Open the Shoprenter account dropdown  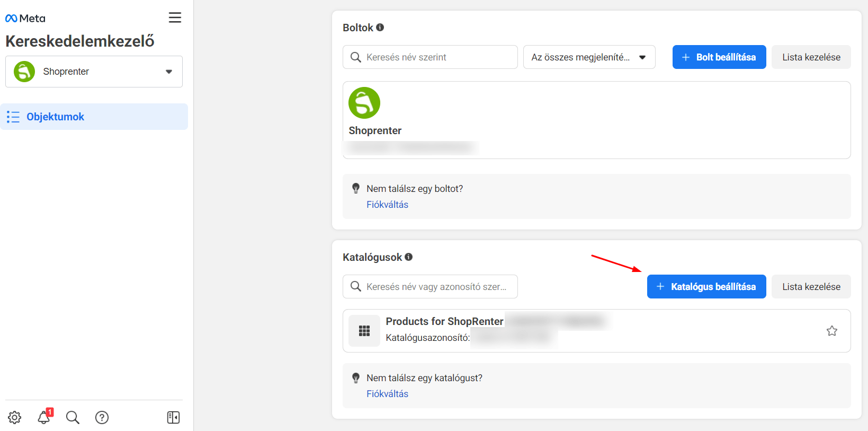click(x=94, y=72)
